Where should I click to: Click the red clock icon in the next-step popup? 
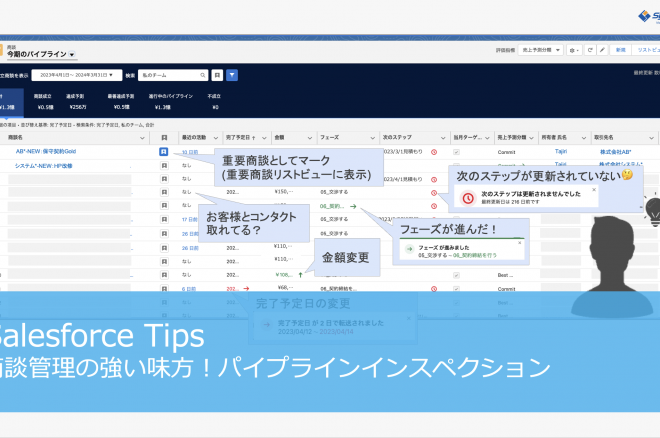468,198
